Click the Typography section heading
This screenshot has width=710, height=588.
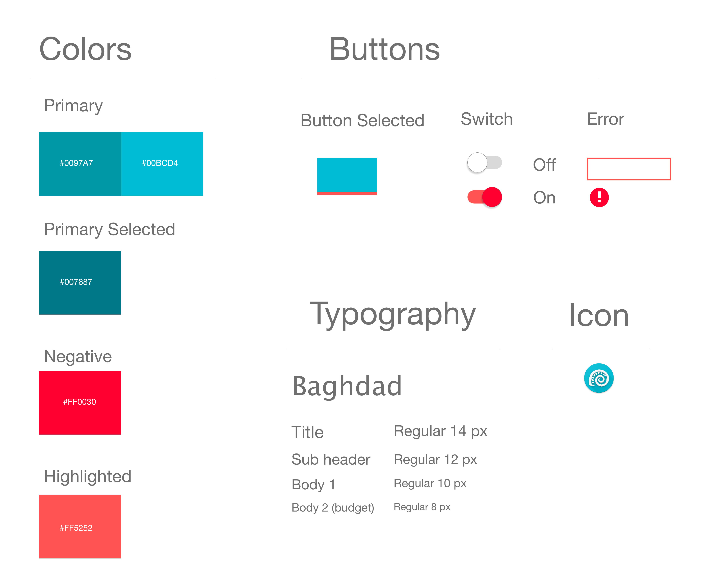click(x=393, y=315)
